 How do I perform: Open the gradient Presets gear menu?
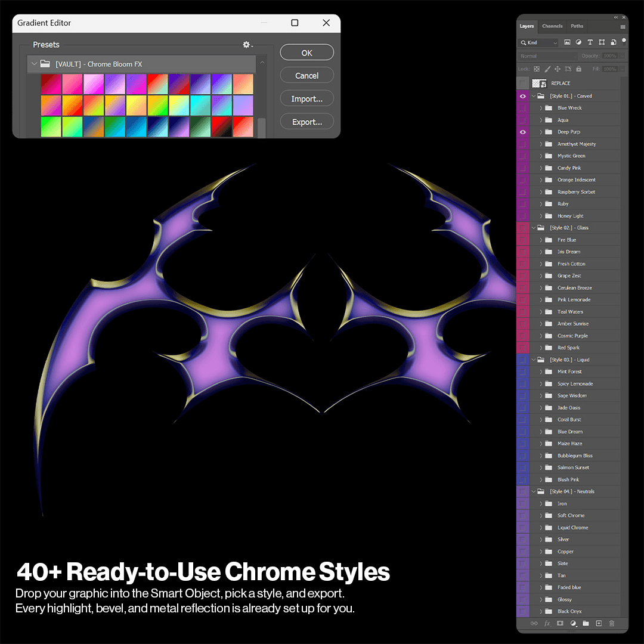247,45
